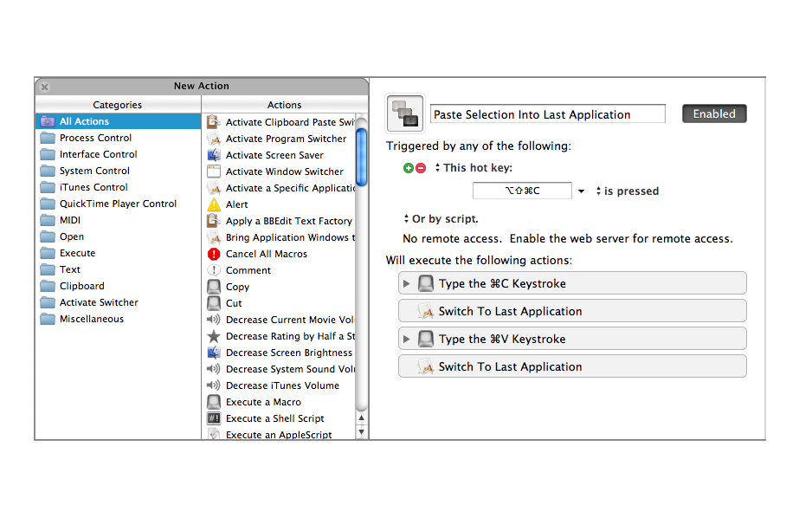Viewport: 812px width, 518px height.
Task: Toggle the Enabled macro button
Action: pos(714,113)
